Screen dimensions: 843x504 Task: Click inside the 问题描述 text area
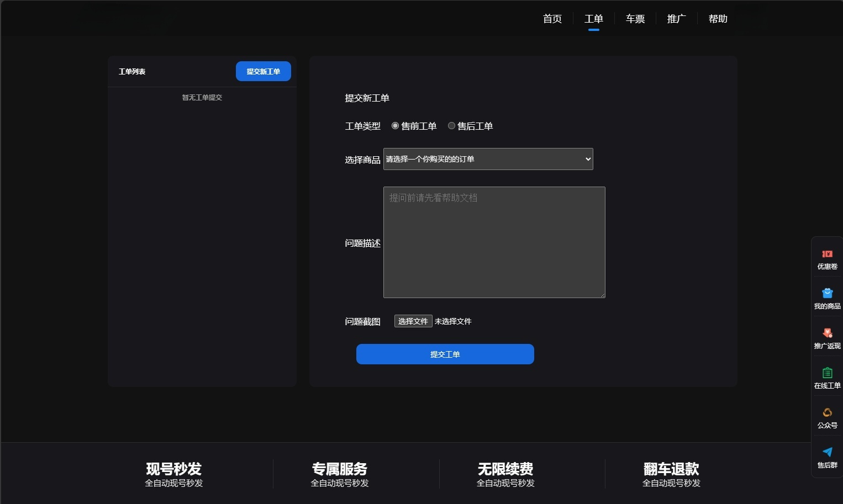[494, 243]
